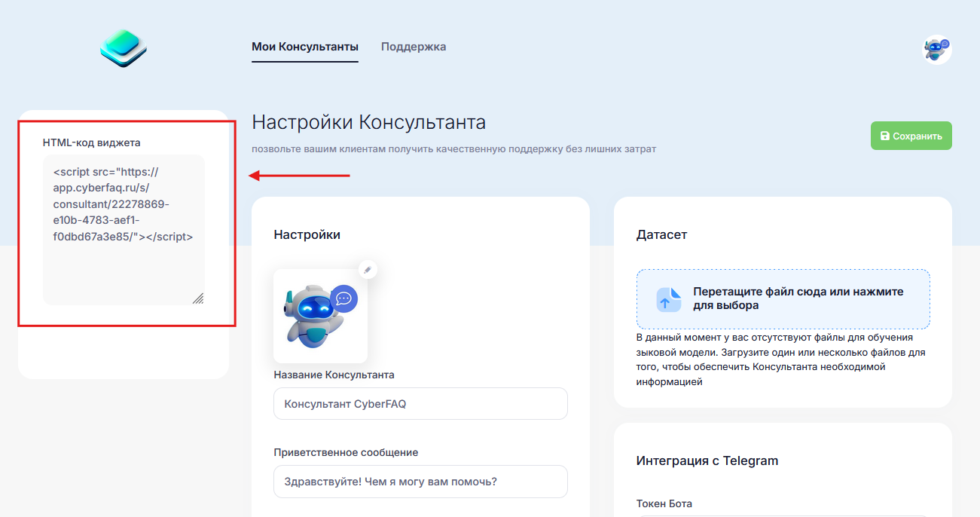Open the user profile avatar

coord(937,50)
